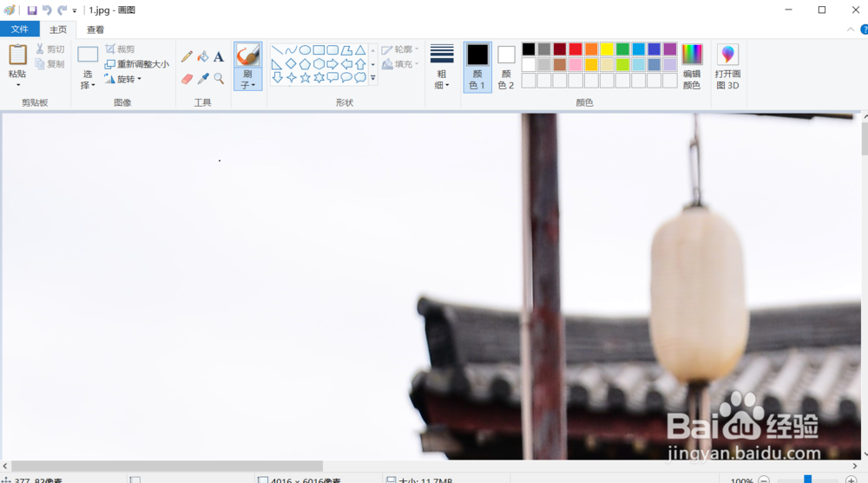The image size is (868, 483).
Task: Choose the Curve shape
Action: pos(291,50)
